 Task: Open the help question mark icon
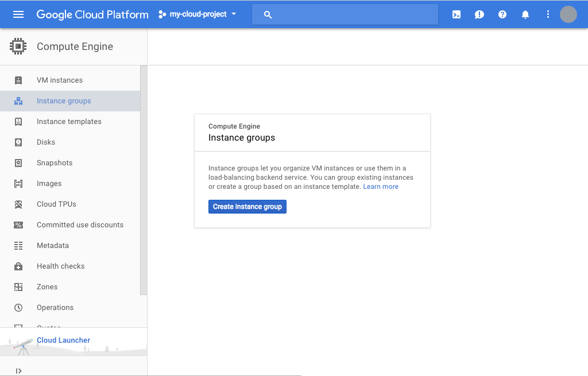point(502,14)
